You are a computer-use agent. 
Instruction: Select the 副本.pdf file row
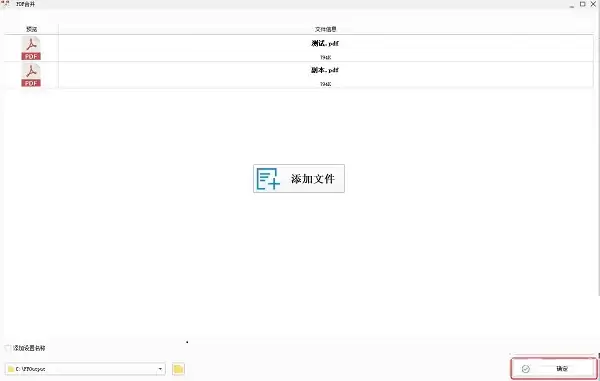coord(299,75)
